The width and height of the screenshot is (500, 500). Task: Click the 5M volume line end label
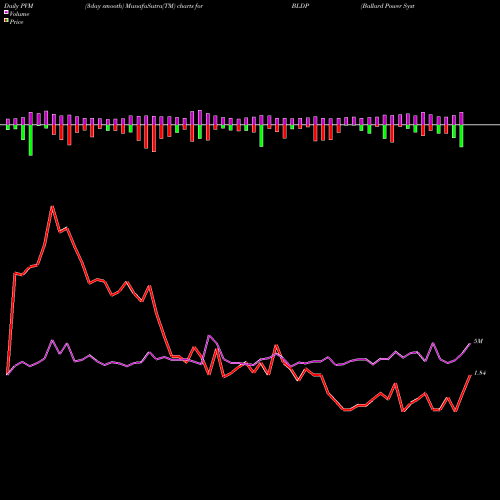(x=478, y=341)
